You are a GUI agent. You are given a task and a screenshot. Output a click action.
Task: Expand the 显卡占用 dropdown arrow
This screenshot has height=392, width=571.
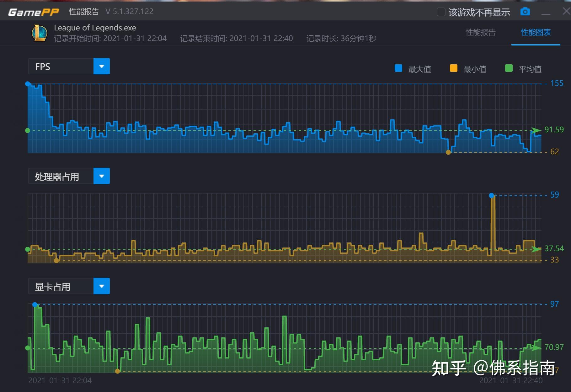(x=102, y=286)
